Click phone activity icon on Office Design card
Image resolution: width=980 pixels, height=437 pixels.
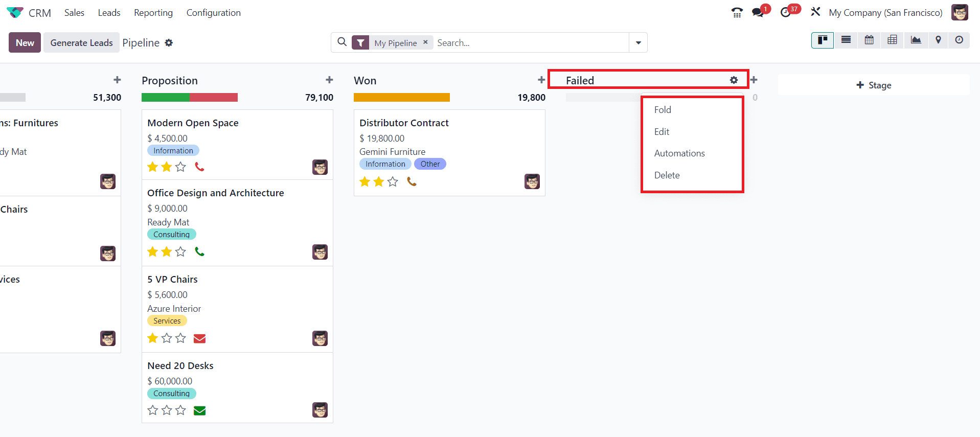tap(200, 251)
